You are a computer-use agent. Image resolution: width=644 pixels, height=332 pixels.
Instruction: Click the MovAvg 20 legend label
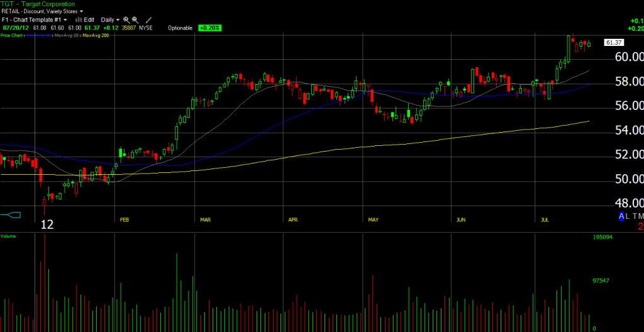(x=67, y=36)
